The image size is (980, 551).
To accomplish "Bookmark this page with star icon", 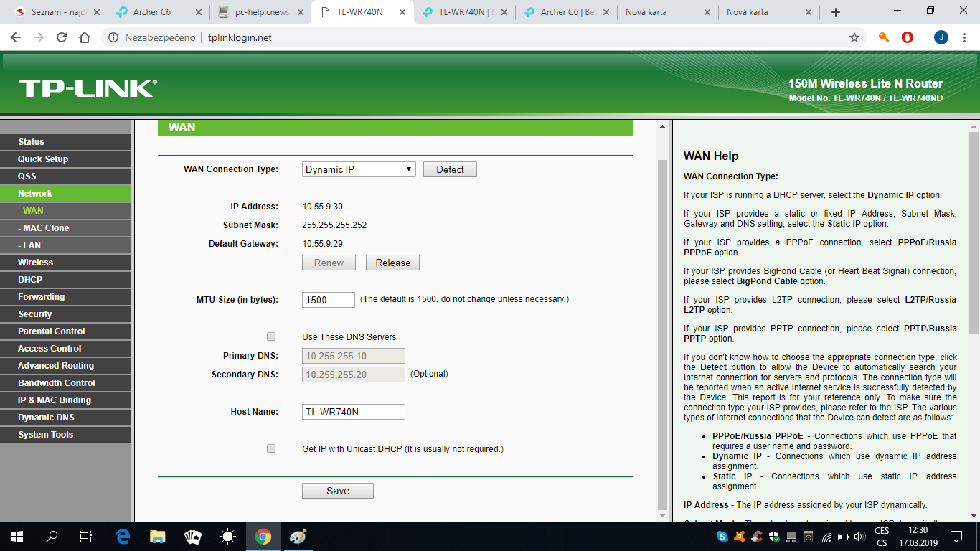I will 854,37.
